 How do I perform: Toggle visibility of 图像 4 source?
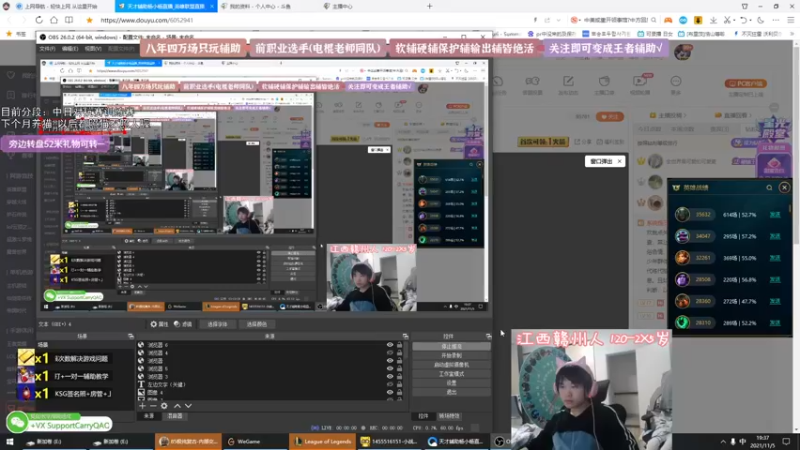point(390,392)
